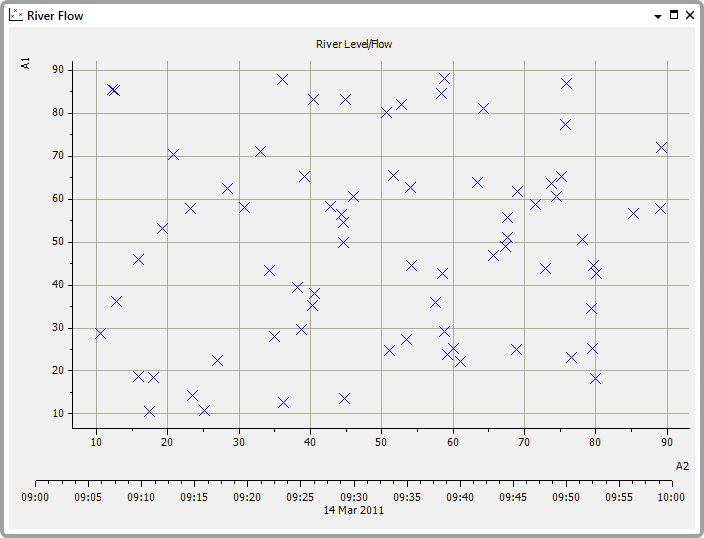Select the 09:00 start of the time axis
Image resolution: width=704 pixels, height=538 pixels.
35,497
